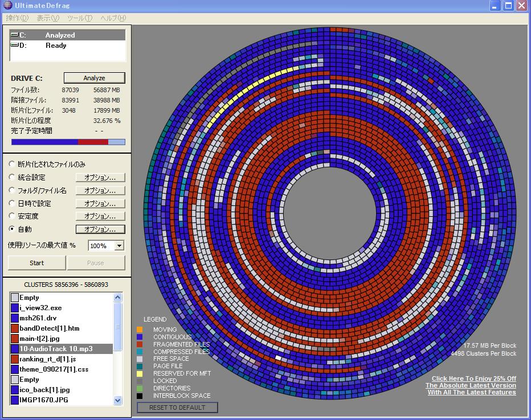Select 10-AudioTrack 10.mp3 file name
Viewport: 531px width, 420px height.
click(x=56, y=349)
